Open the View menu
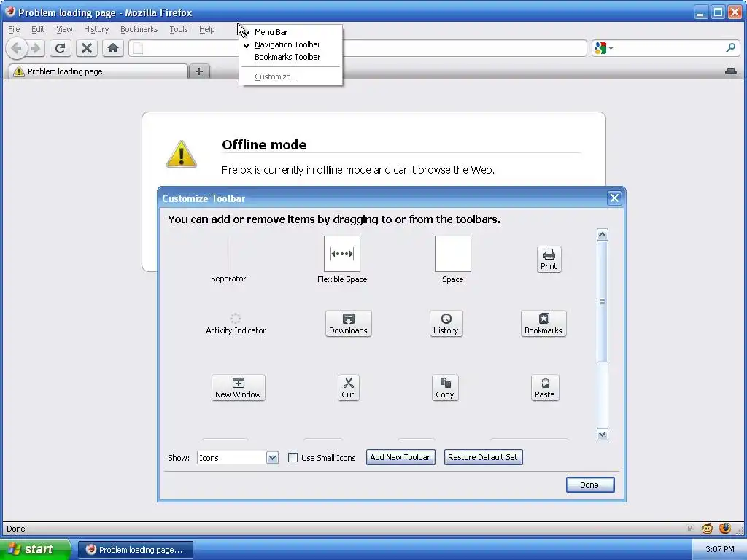This screenshot has height=560, width=747. point(64,29)
